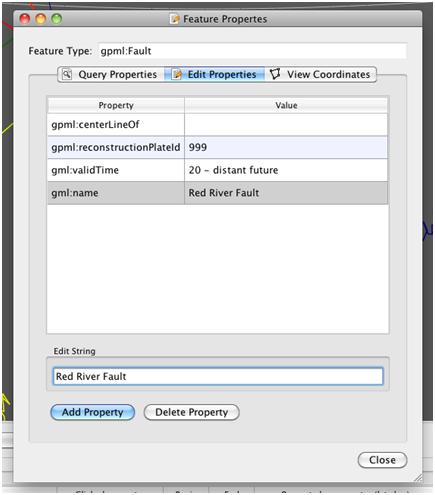Click the Feature Properties title bar icon

click(174, 19)
